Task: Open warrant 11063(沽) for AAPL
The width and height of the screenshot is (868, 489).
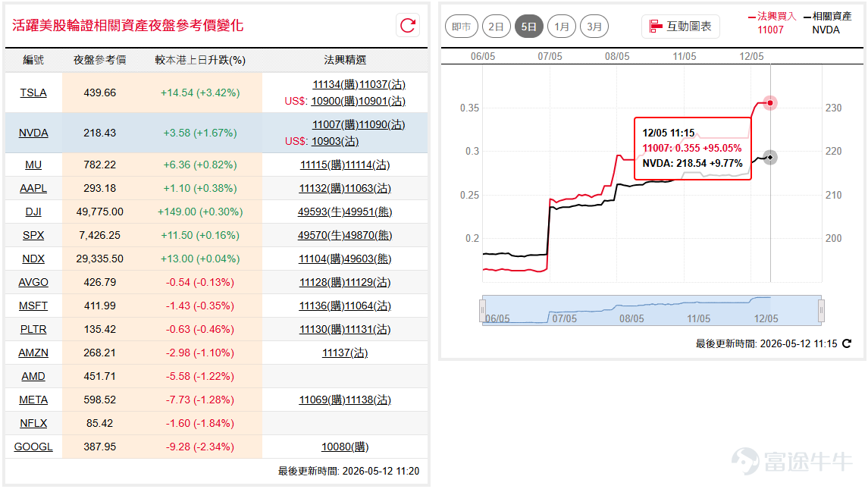Action: tap(368, 188)
